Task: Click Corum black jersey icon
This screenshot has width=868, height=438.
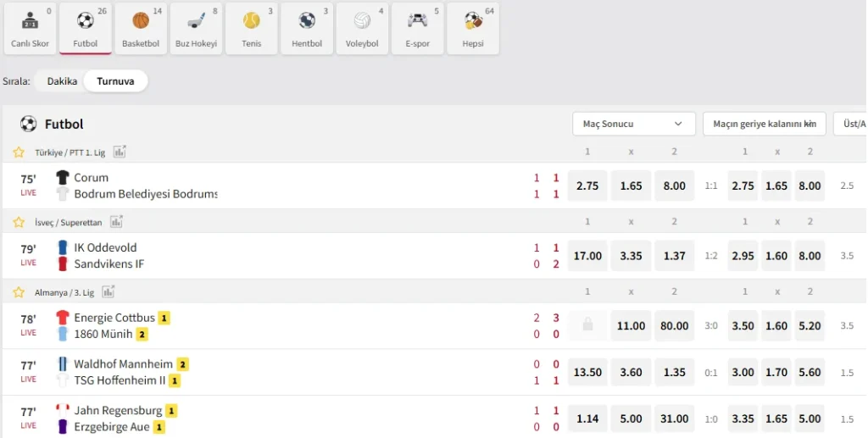Action: point(63,177)
